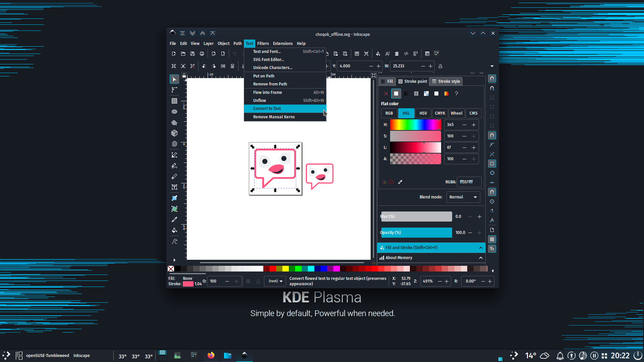This screenshot has width=644, height=362.
Task: Open the Blend mode Normal dropdown
Action: [463, 197]
